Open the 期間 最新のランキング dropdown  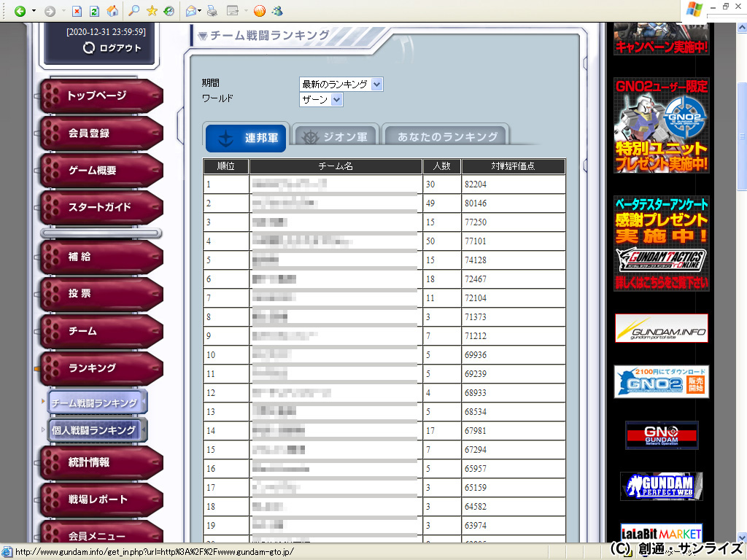point(341,85)
